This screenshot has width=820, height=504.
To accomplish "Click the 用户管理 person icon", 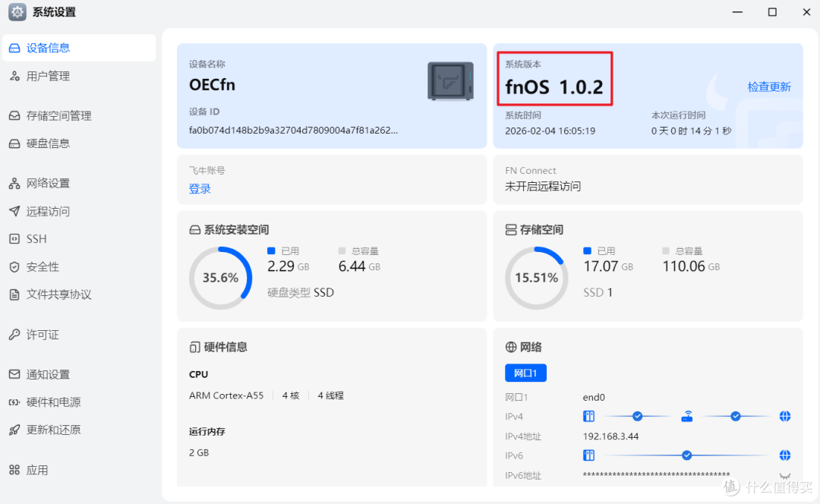I will [x=14, y=77].
